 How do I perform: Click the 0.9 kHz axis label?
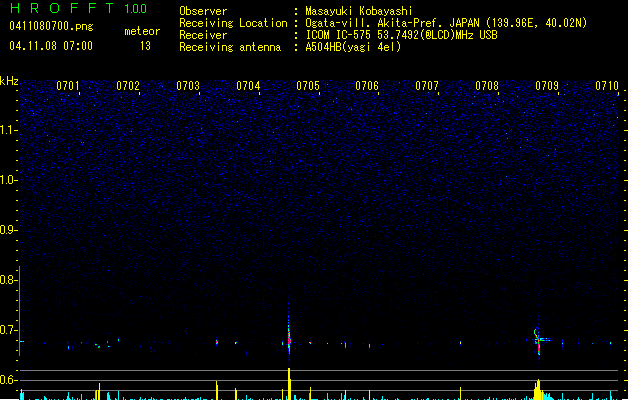pyautogui.click(x=8, y=230)
